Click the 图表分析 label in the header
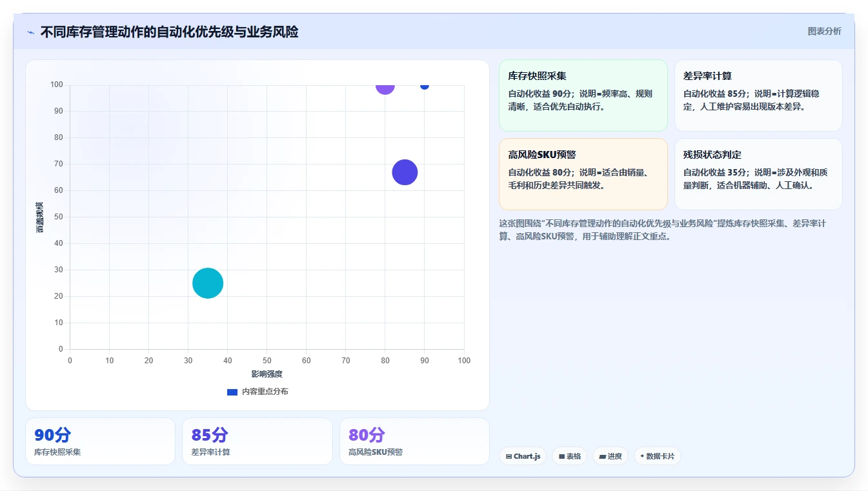Screen dimensions: 868x491 click(824, 31)
